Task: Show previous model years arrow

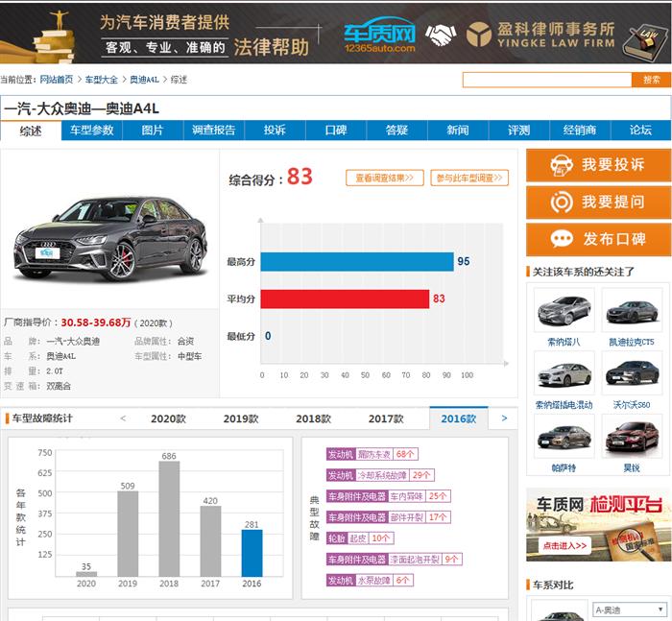Action: click(x=123, y=418)
